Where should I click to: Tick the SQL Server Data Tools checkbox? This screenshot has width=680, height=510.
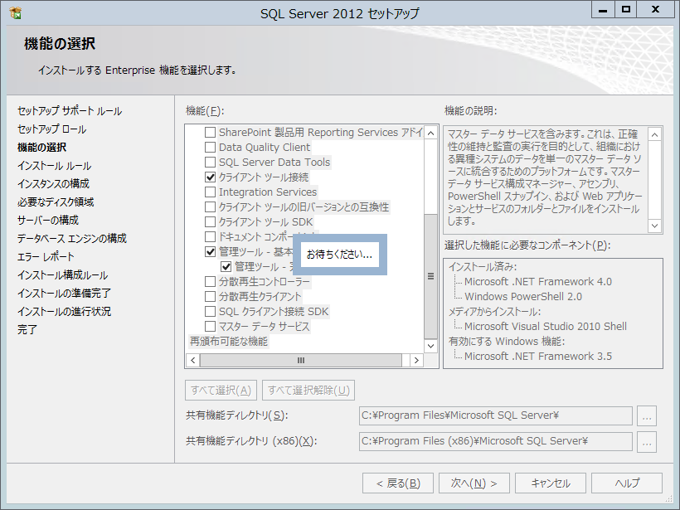coord(210,162)
